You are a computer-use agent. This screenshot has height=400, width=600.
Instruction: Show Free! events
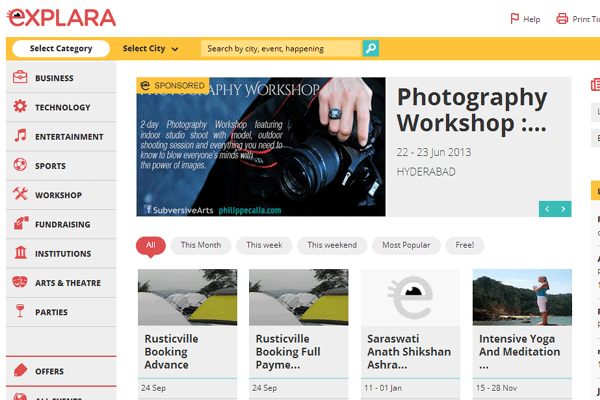[x=465, y=245]
